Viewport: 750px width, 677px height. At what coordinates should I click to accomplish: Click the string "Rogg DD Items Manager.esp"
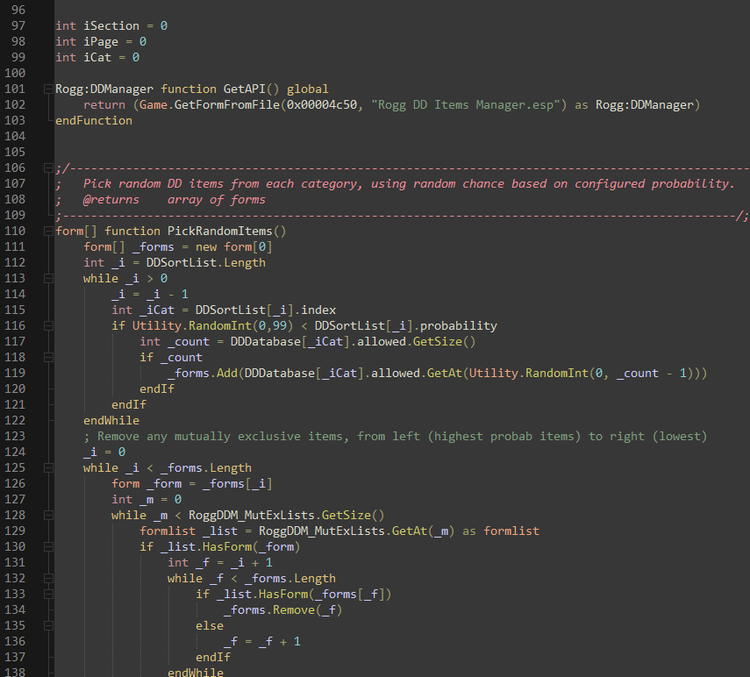[x=465, y=105]
